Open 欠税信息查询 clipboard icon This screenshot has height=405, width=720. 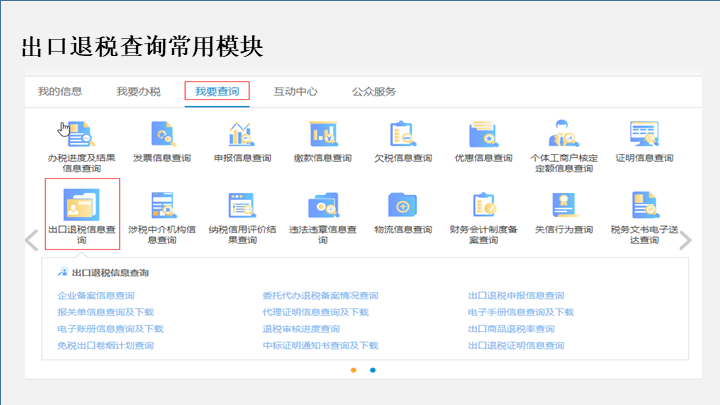403,134
